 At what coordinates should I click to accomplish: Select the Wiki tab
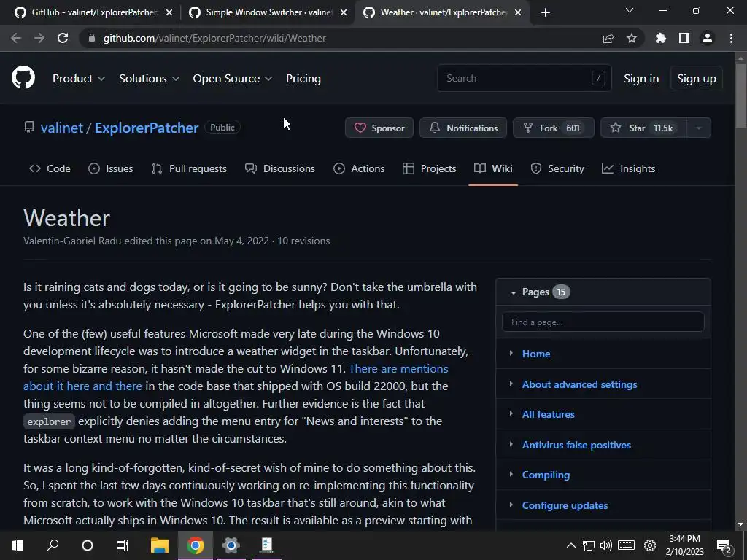[493, 168]
